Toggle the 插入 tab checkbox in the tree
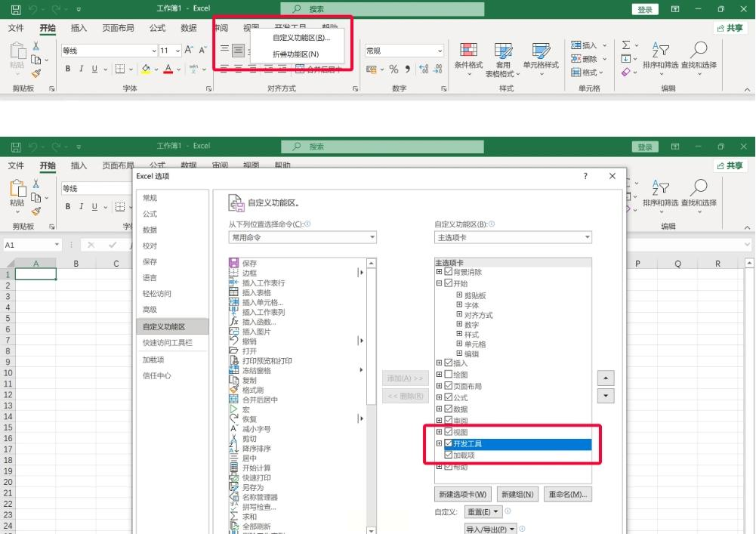 tap(449, 363)
